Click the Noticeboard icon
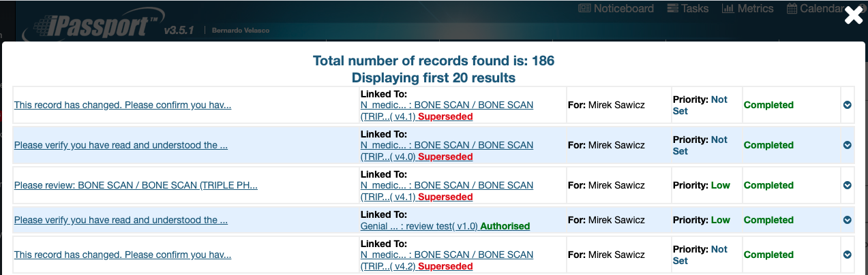This screenshot has height=275, width=868. click(584, 9)
